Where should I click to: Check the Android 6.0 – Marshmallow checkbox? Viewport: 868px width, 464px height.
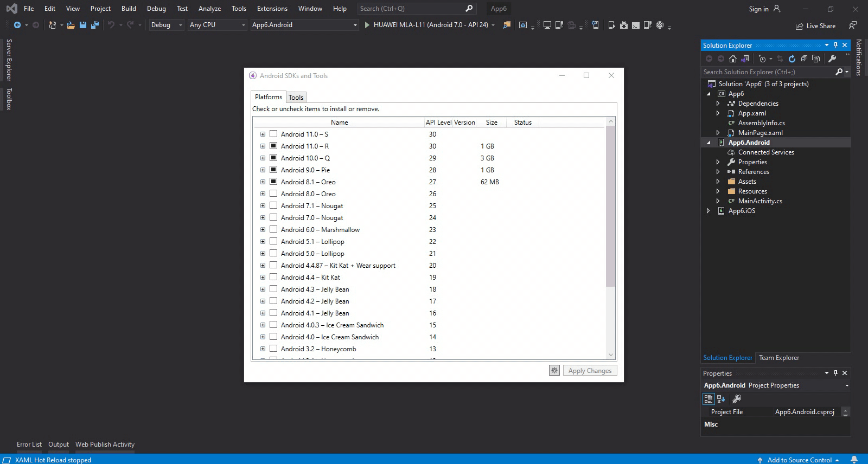tap(273, 229)
